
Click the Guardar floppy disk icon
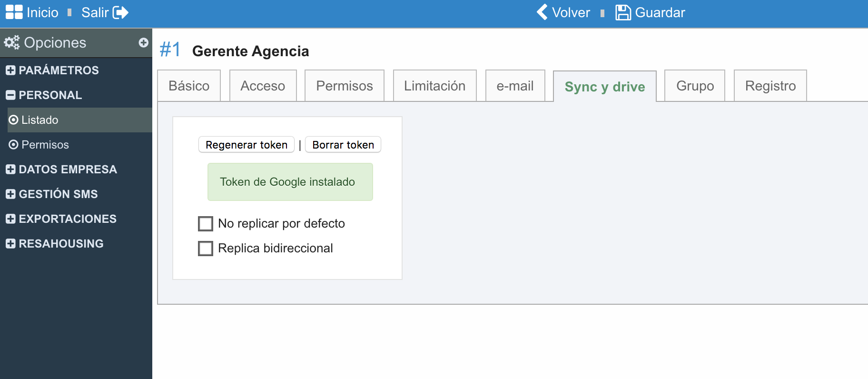[x=623, y=12]
